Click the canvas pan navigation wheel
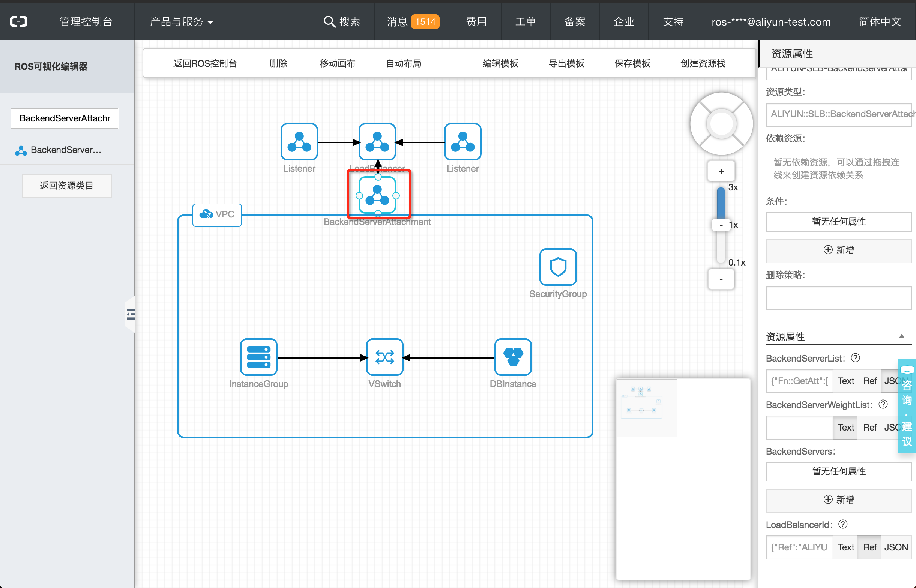This screenshot has height=588, width=916. [721, 124]
